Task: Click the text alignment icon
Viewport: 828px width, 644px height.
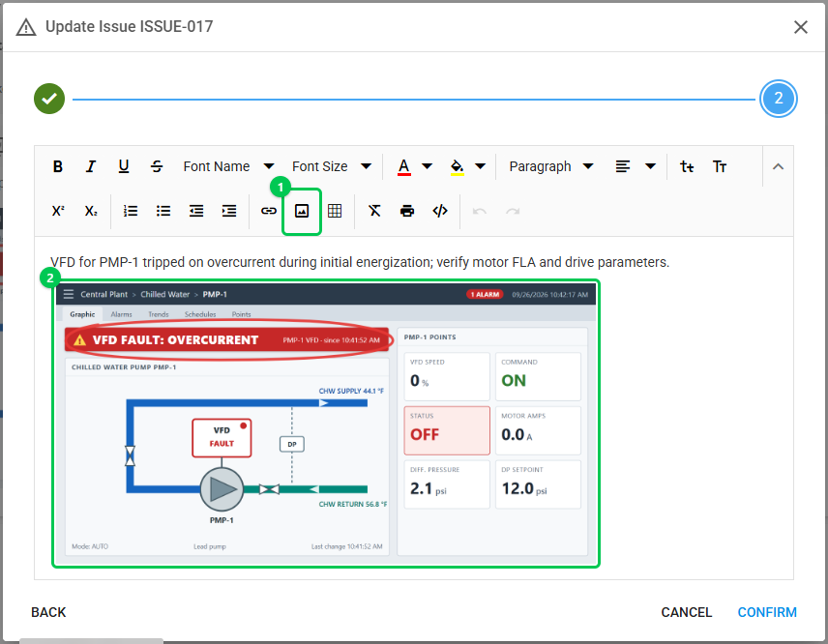Action: [x=623, y=167]
